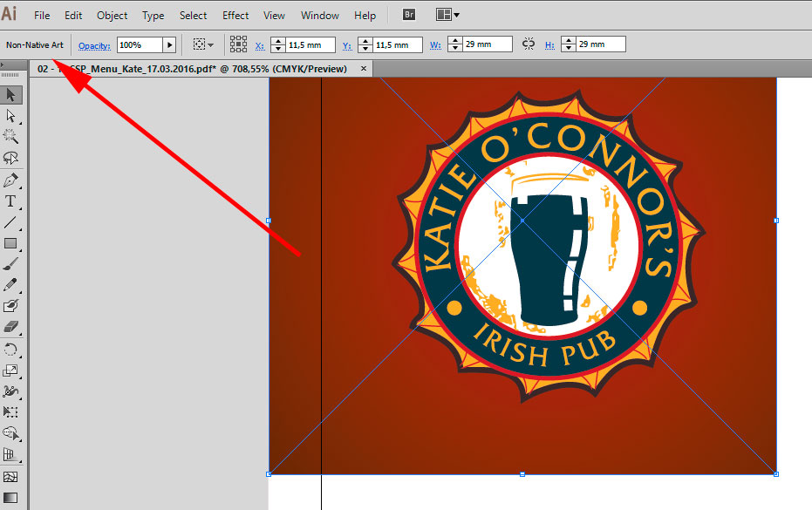
Task: Open the Object menu
Action: 112,16
